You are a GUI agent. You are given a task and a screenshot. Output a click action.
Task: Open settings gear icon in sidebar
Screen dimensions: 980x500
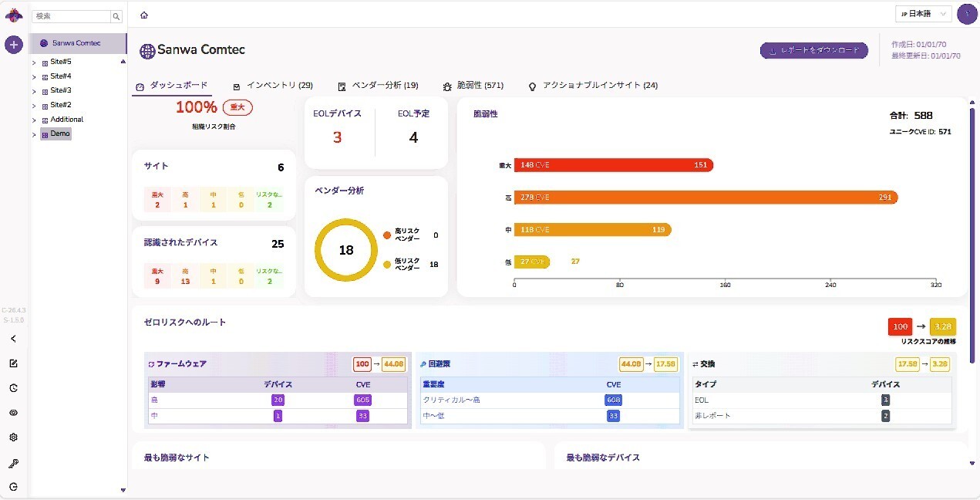pyautogui.click(x=13, y=437)
